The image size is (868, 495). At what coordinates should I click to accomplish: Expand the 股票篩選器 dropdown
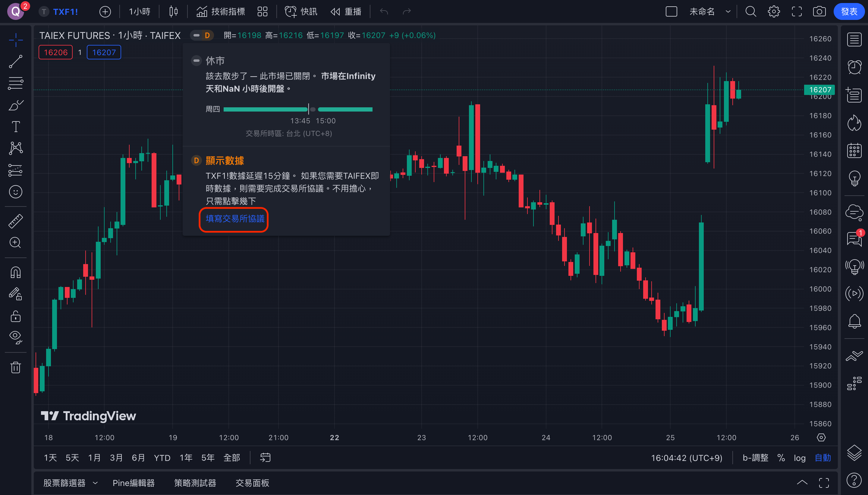coord(95,483)
